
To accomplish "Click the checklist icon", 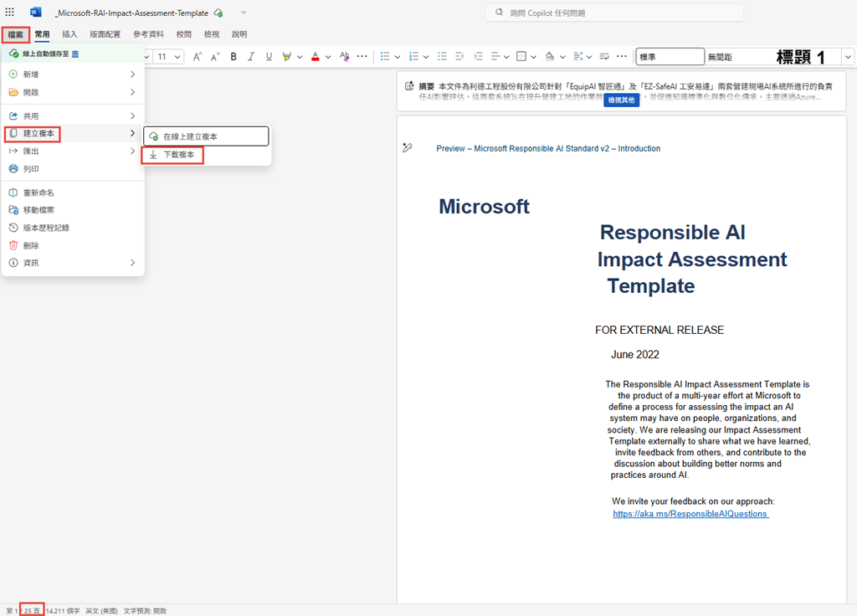I will (442, 56).
